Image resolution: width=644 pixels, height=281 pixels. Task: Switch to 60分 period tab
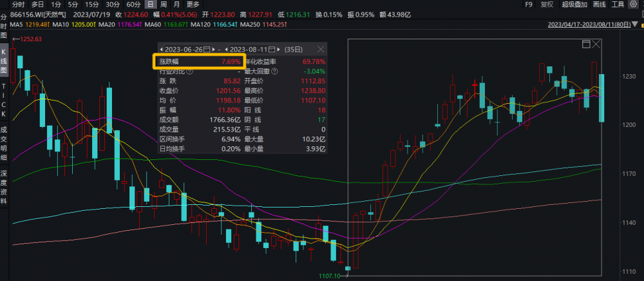pyautogui.click(x=133, y=5)
